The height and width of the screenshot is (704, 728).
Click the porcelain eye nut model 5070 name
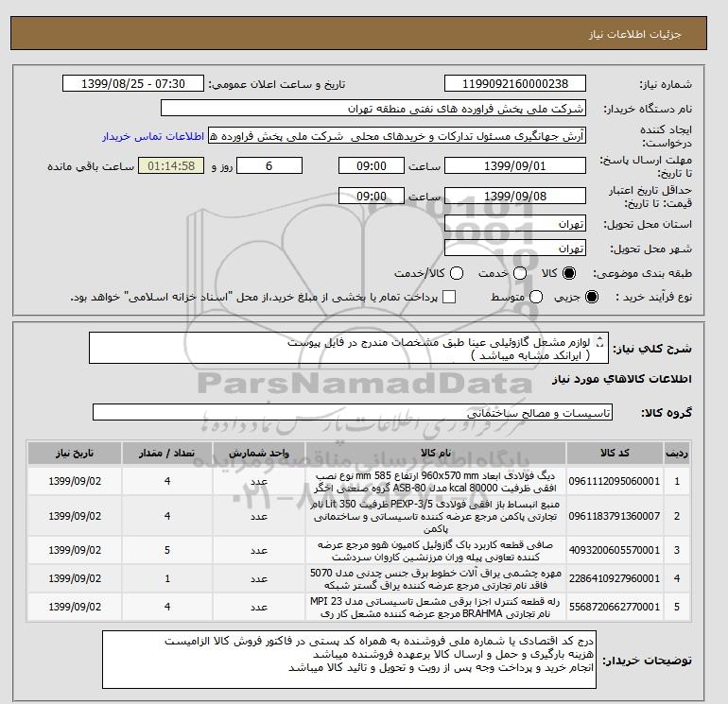[436, 578]
